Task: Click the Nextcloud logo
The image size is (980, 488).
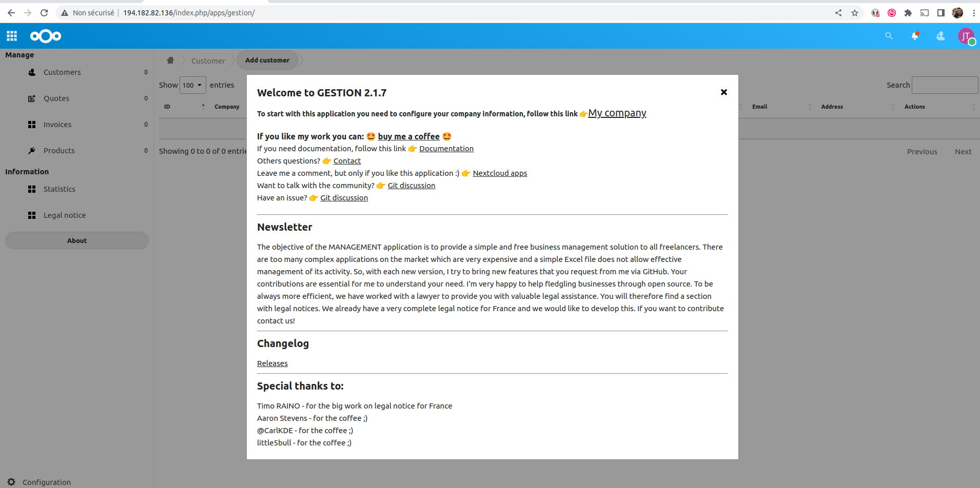Action: tap(46, 36)
